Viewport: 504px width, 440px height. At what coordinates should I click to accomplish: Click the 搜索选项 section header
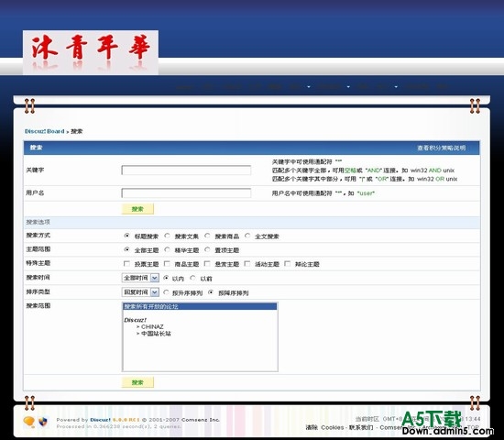(38, 222)
